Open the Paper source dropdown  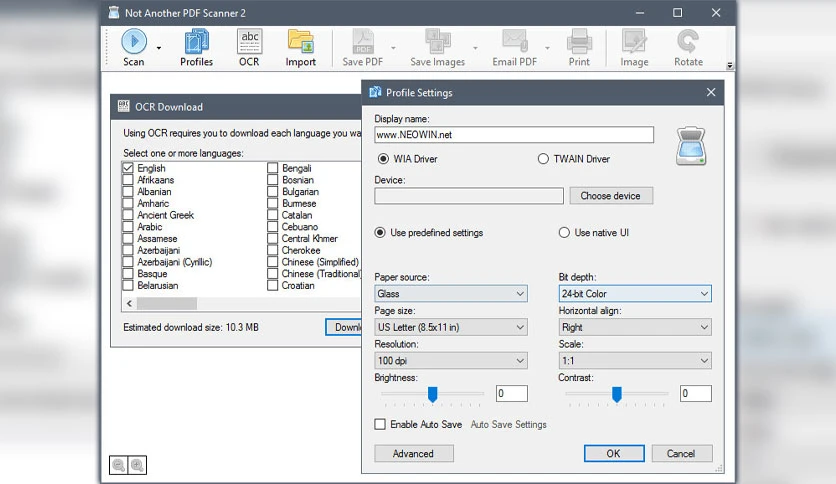click(451, 294)
